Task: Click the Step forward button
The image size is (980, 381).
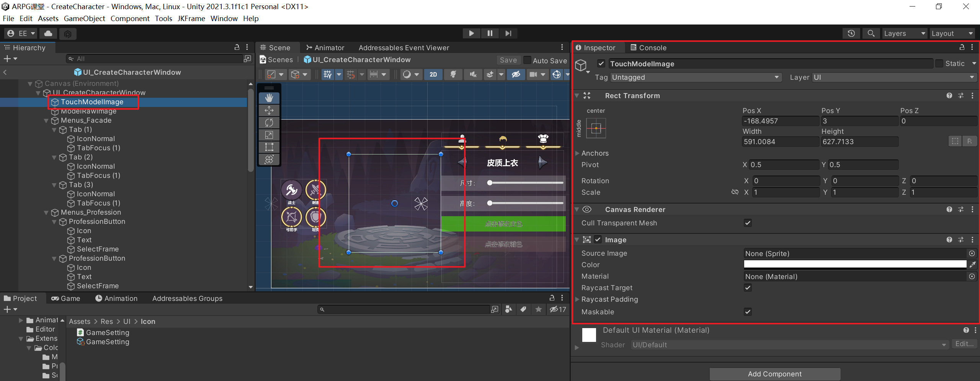Action: [x=508, y=33]
